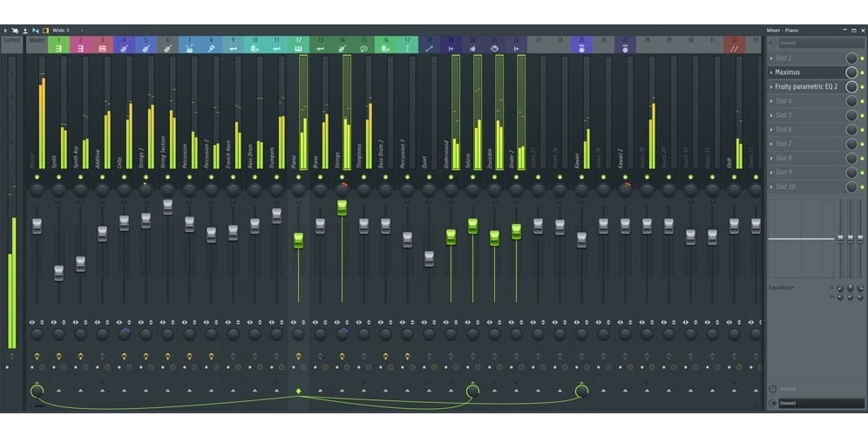This screenshot has height=436, width=868.
Task: Open the Fruity parametric EQ 2 plugin
Action: click(806, 87)
